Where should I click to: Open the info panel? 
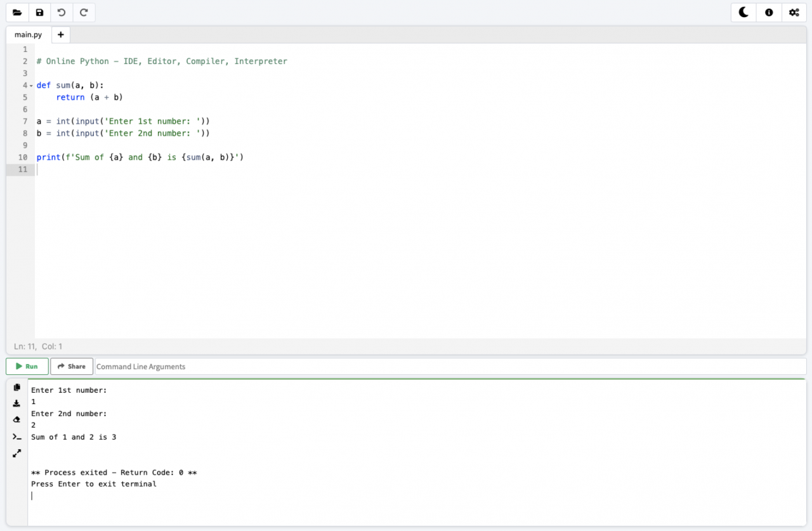pyautogui.click(x=769, y=12)
